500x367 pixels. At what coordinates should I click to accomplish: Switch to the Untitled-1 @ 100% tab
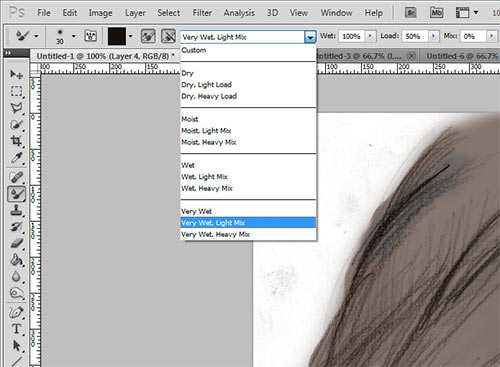pyautogui.click(x=105, y=56)
